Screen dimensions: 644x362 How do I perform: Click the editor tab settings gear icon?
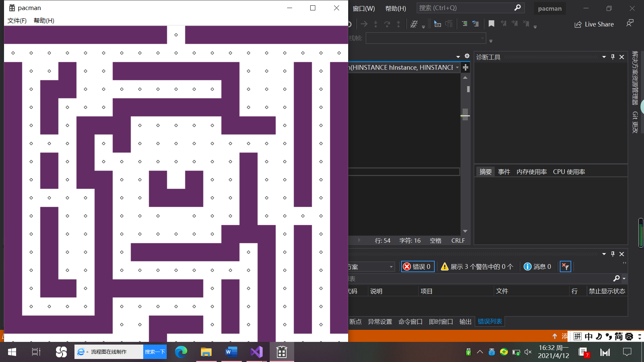tap(467, 56)
